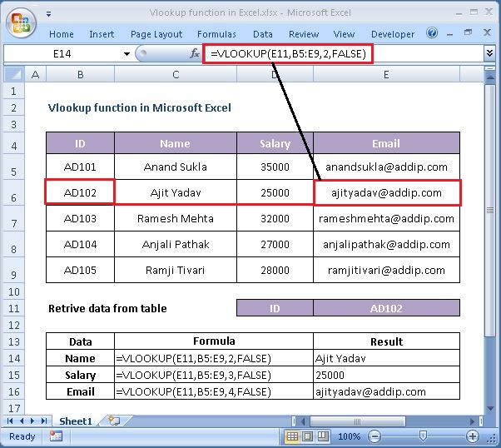The width and height of the screenshot is (501, 448).
Task: Select the Sheet1 tab
Action: click(76, 421)
